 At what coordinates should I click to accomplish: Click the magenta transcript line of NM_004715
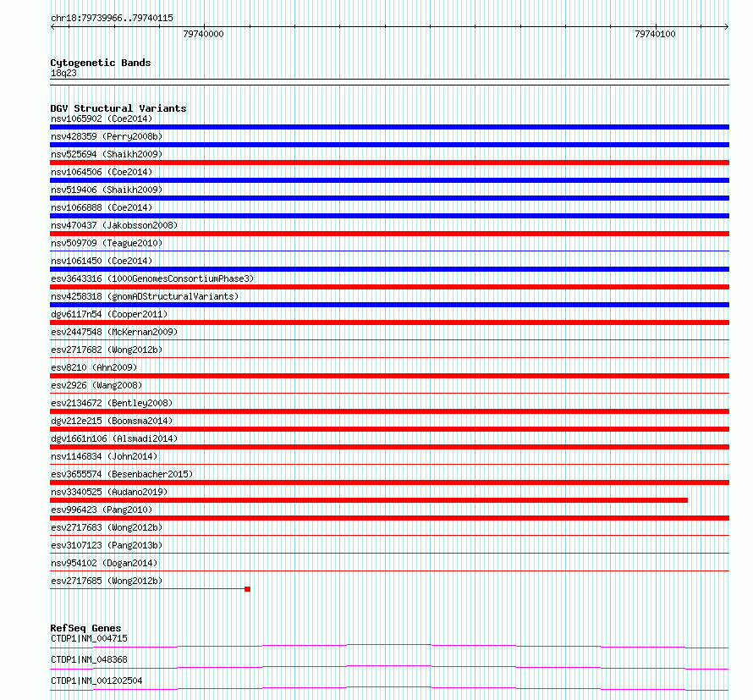click(389, 646)
